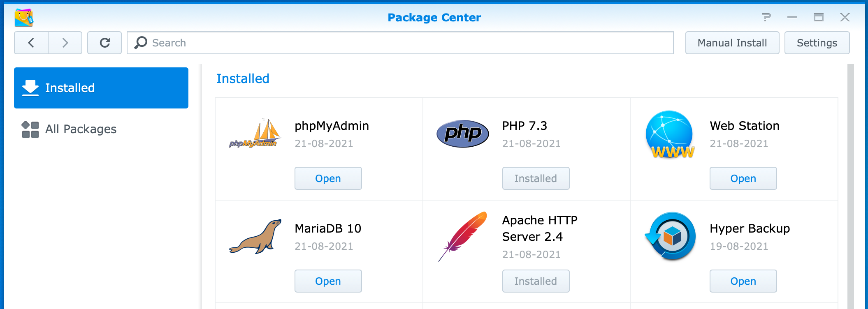
Task: Click the 19-08-2021 date under Hyper Backup
Action: pos(739,246)
